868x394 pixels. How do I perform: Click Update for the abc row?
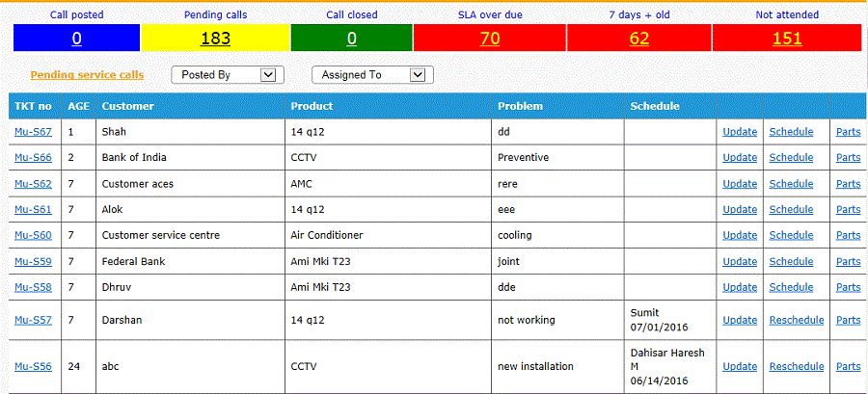pyautogui.click(x=740, y=366)
